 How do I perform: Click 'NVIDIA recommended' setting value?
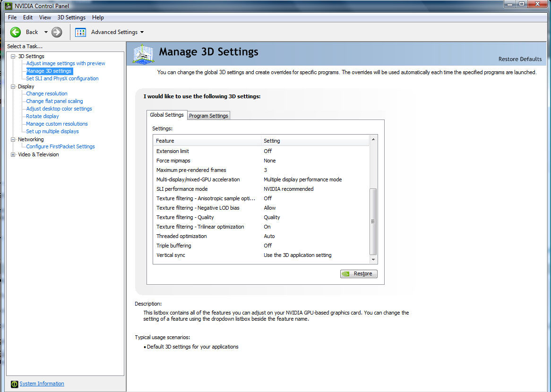pos(289,189)
